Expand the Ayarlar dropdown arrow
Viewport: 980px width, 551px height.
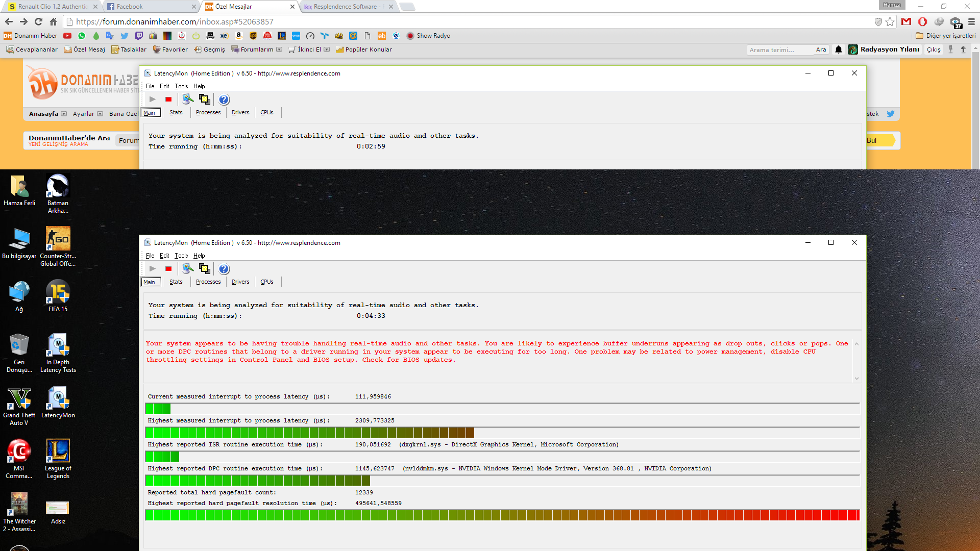click(100, 114)
